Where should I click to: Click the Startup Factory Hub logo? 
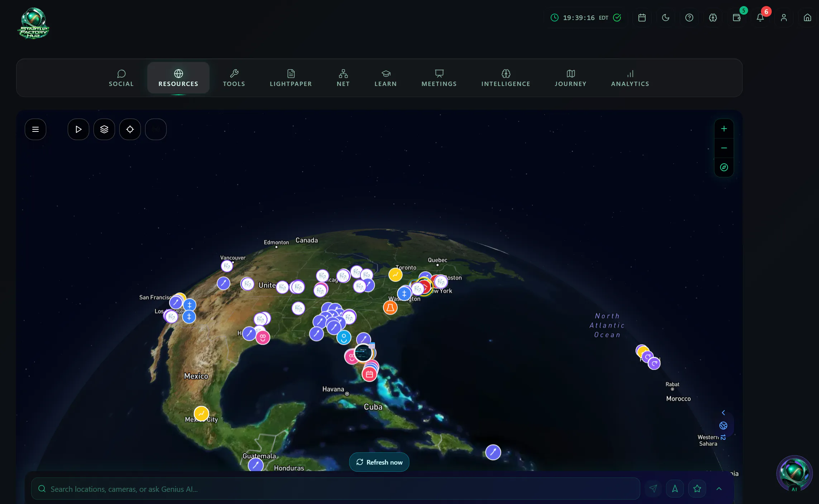pyautogui.click(x=33, y=23)
